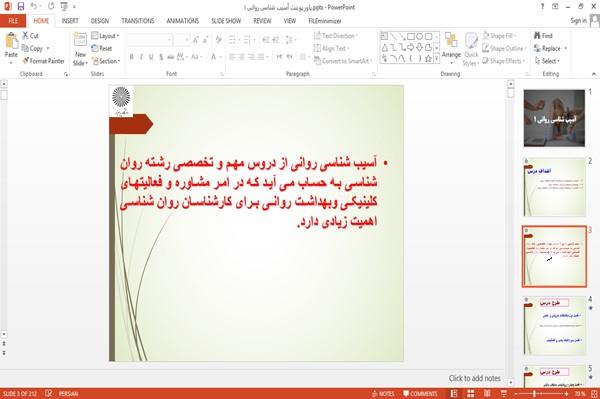Viewport: 600px width, 399px height.
Task: Toggle text Shadow formatting
Action: pyautogui.click(x=161, y=57)
